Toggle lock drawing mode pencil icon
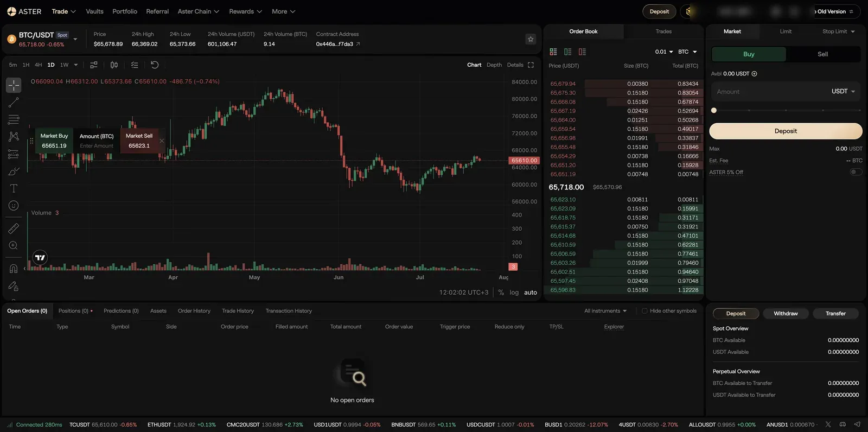Screen dimensions: 868x432 pyautogui.click(x=14, y=286)
